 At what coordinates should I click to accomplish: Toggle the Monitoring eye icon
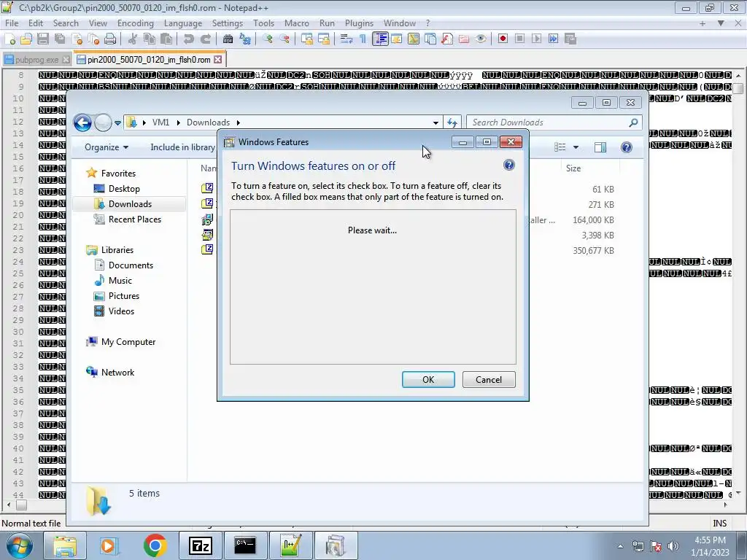(x=481, y=39)
